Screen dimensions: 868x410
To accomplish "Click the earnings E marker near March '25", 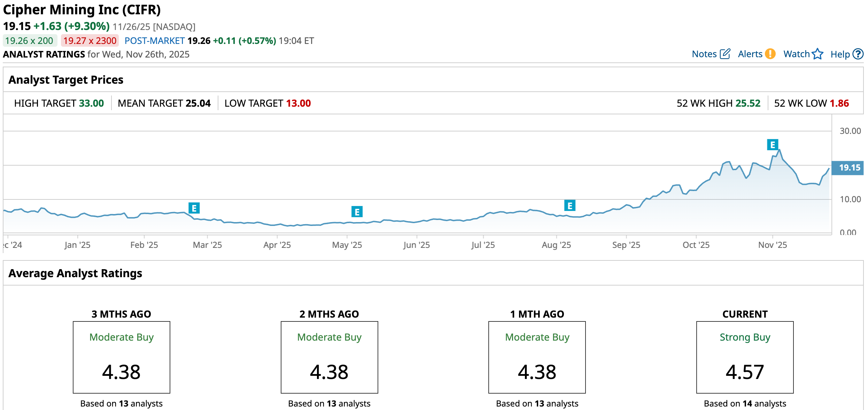I will 194,208.
